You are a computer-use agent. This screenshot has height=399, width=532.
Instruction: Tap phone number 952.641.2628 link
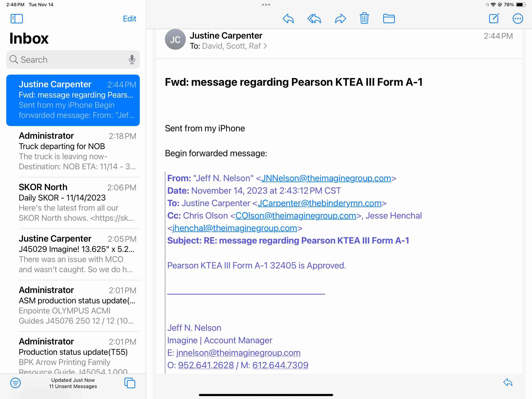click(206, 365)
